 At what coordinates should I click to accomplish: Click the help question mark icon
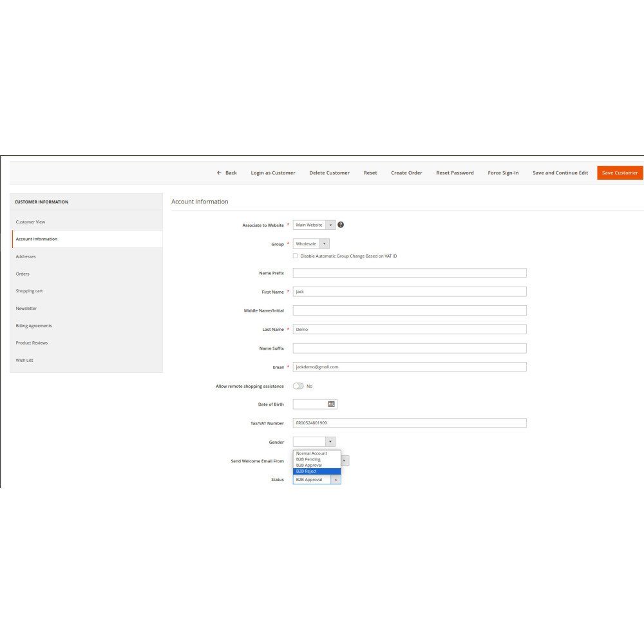341,225
